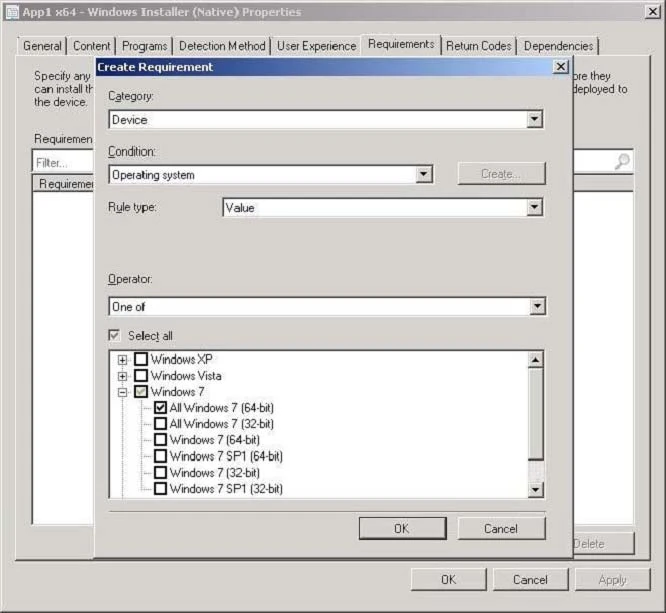Close the Create Requirement dialog
This screenshot has width=666, height=613.
pyautogui.click(x=560, y=67)
